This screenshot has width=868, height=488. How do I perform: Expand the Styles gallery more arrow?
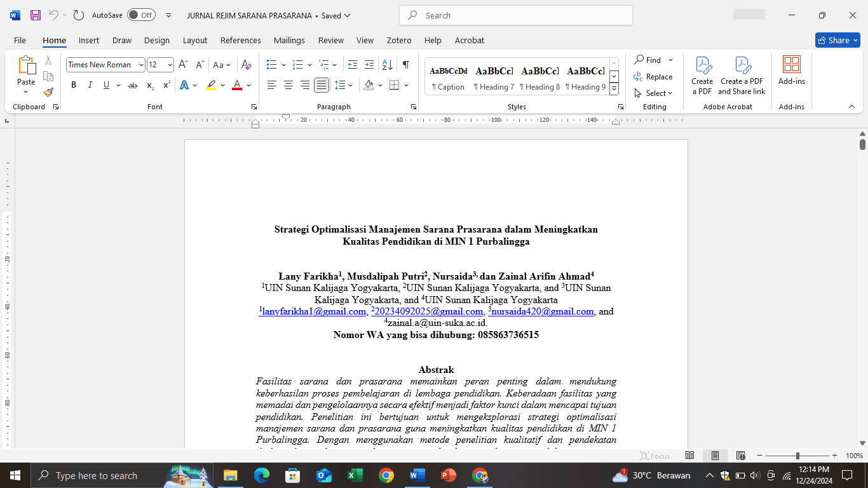(614, 90)
